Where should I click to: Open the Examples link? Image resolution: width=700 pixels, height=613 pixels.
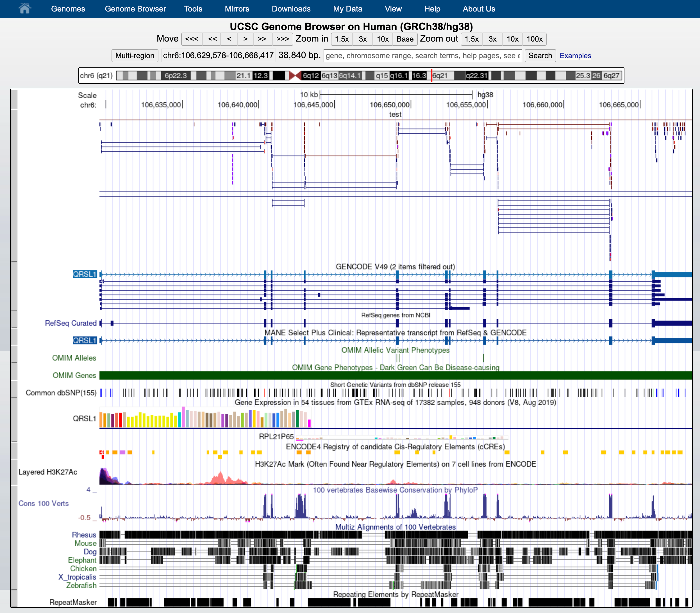[575, 56]
